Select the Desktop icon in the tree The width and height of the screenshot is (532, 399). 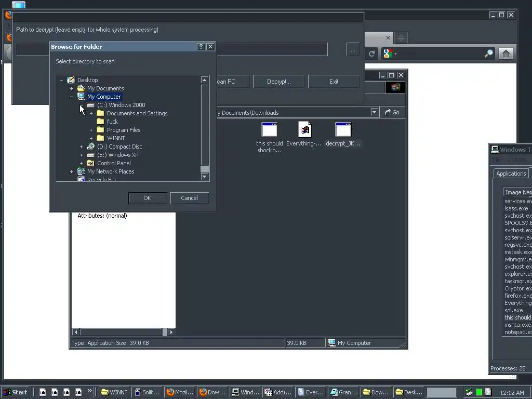click(71, 80)
